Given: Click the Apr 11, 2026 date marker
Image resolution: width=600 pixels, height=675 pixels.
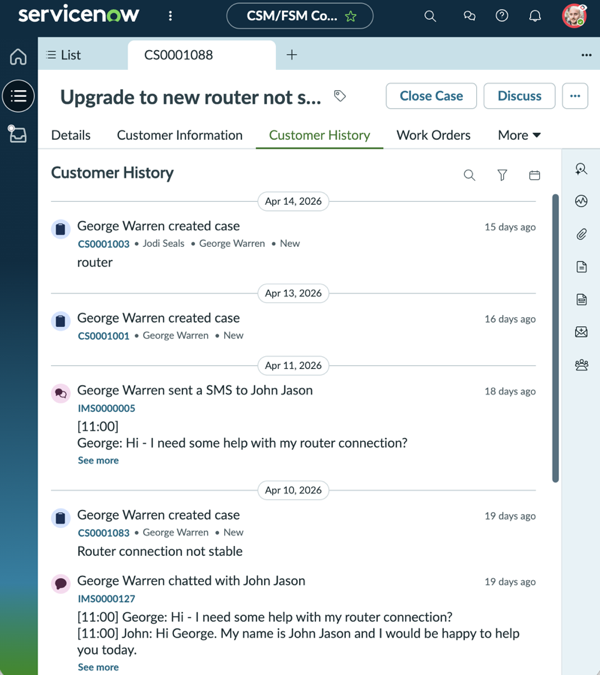Looking at the screenshot, I should 293,366.
